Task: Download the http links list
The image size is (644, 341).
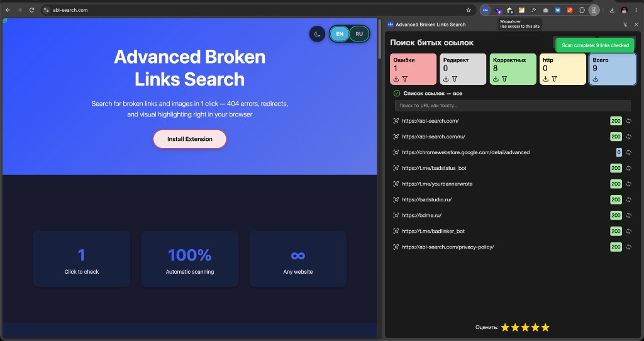Action: (x=545, y=79)
